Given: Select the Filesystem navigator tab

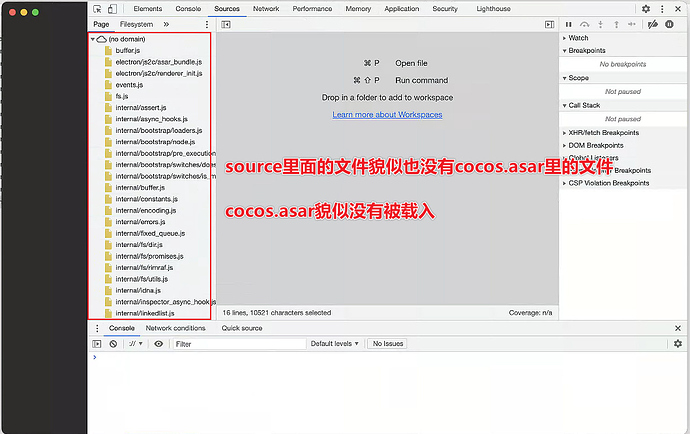Looking at the screenshot, I should click(136, 25).
